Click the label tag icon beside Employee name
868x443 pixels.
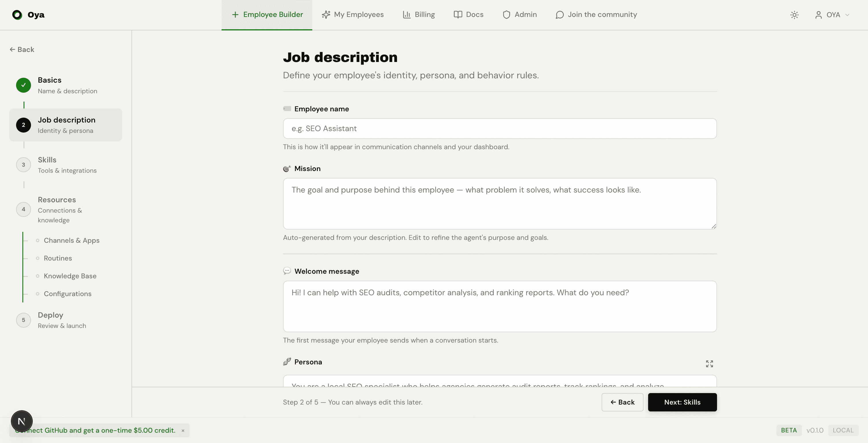pyautogui.click(x=287, y=108)
